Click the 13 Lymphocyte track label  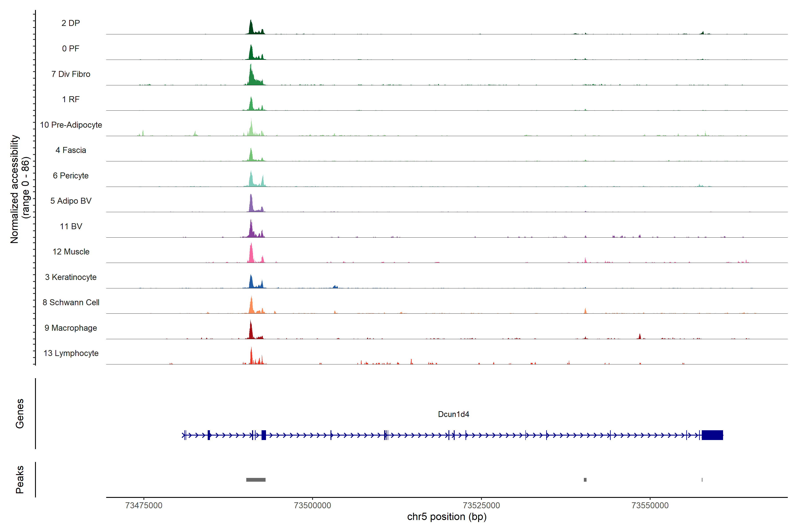pyautogui.click(x=71, y=353)
